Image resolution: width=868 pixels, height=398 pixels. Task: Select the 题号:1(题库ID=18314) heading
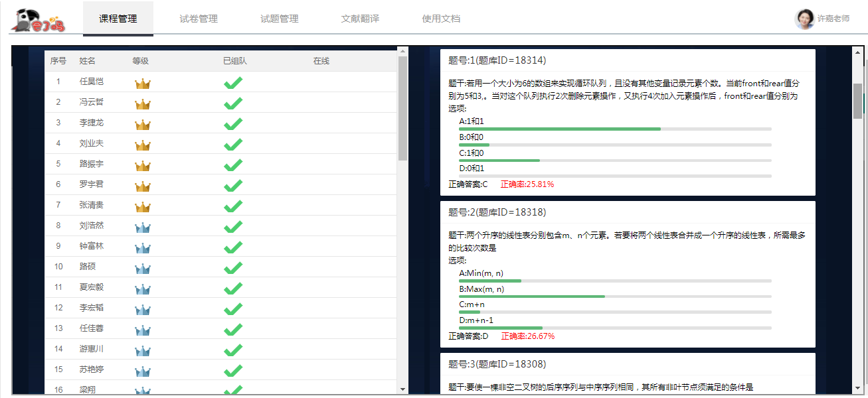497,60
